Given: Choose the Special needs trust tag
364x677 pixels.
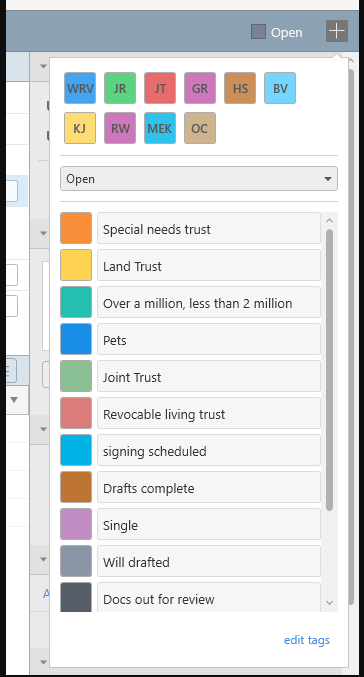Looking at the screenshot, I should pos(209,229).
